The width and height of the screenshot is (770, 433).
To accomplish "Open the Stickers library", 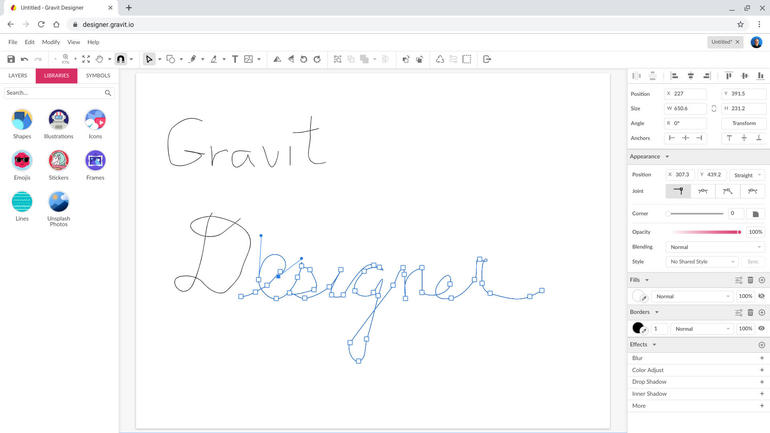I will pyautogui.click(x=58, y=165).
